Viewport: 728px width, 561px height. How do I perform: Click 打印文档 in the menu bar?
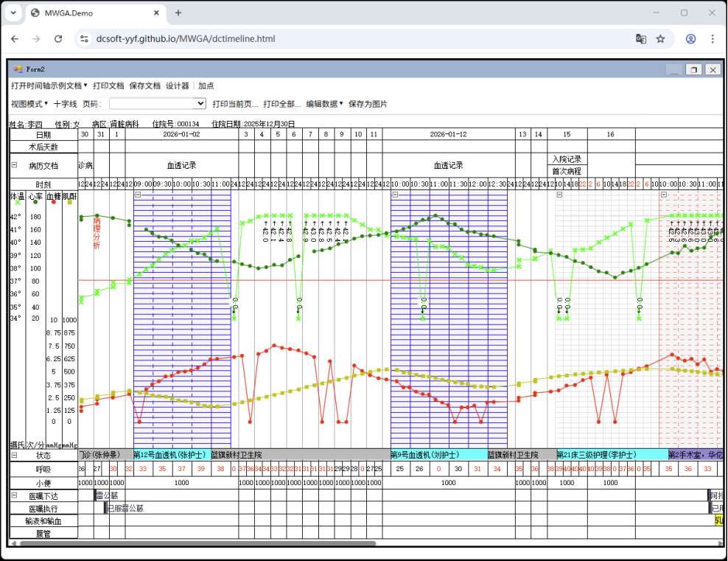point(108,86)
